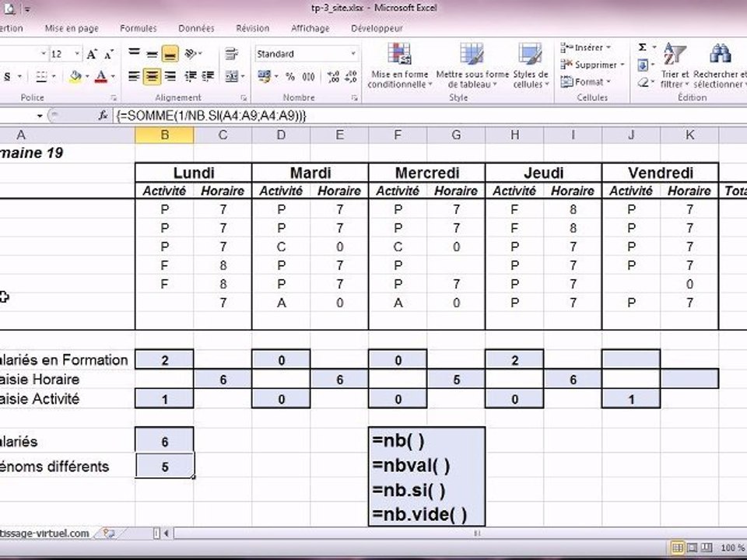
Task: Open the Alignement dialog launcher
Action: pyautogui.click(x=244, y=98)
